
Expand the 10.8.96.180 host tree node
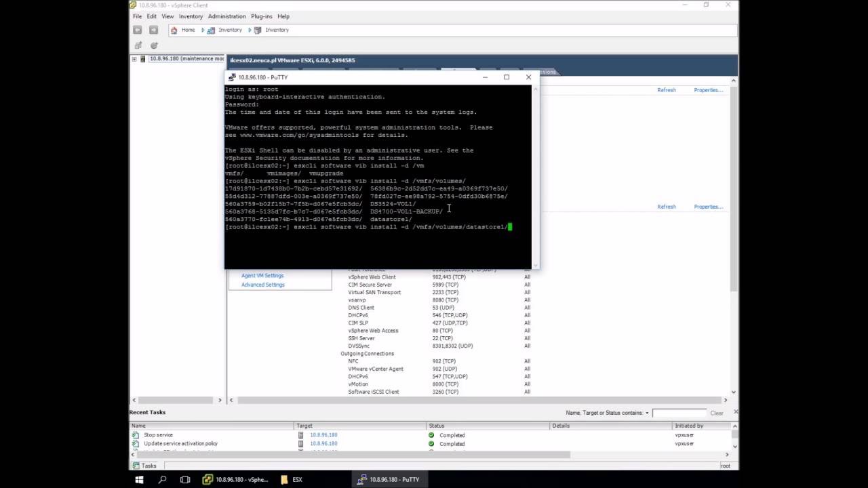(x=134, y=59)
